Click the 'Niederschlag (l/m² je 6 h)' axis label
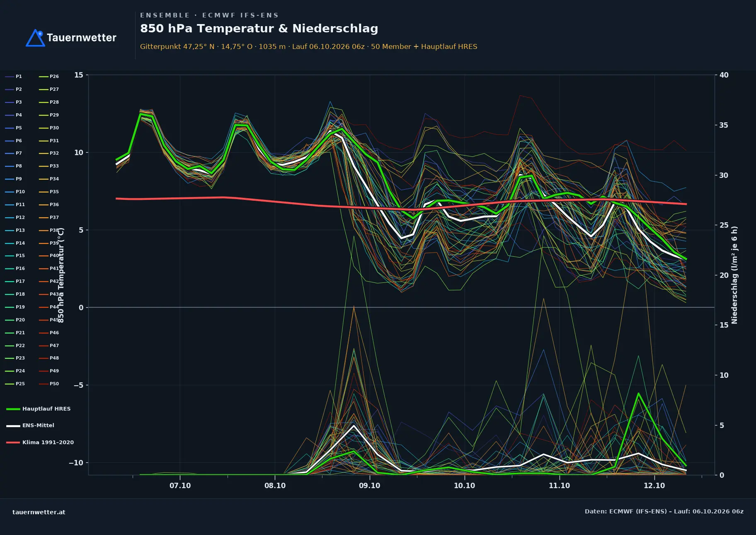756x535 pixels. pos(735,275)
